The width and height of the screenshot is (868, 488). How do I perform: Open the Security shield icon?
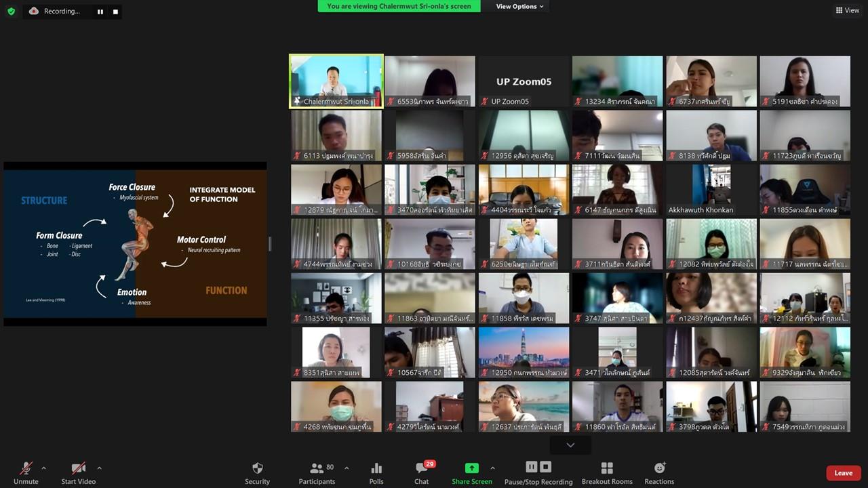point(257,468)
